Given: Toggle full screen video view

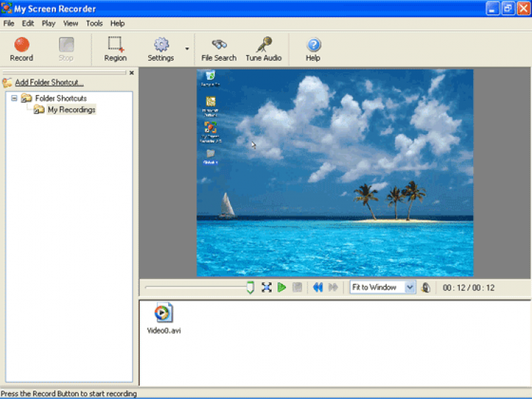Looking at the screenshot, I should 267,287.
